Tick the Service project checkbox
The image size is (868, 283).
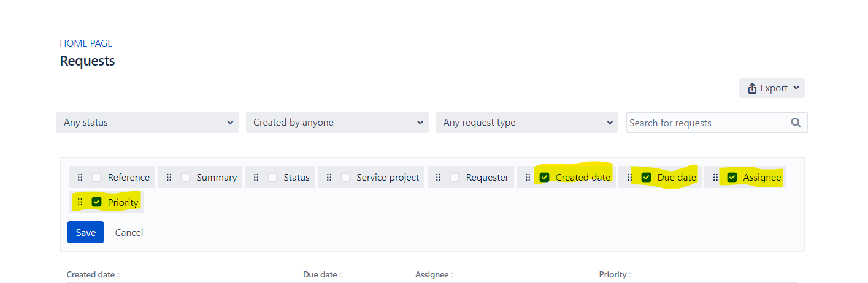point(346,178)
